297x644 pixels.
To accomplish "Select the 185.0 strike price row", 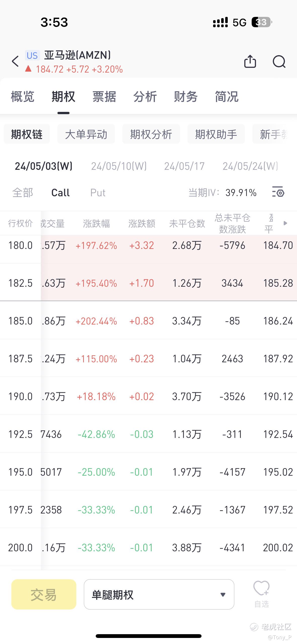I will pyautogui.click(x=20, y=321).
